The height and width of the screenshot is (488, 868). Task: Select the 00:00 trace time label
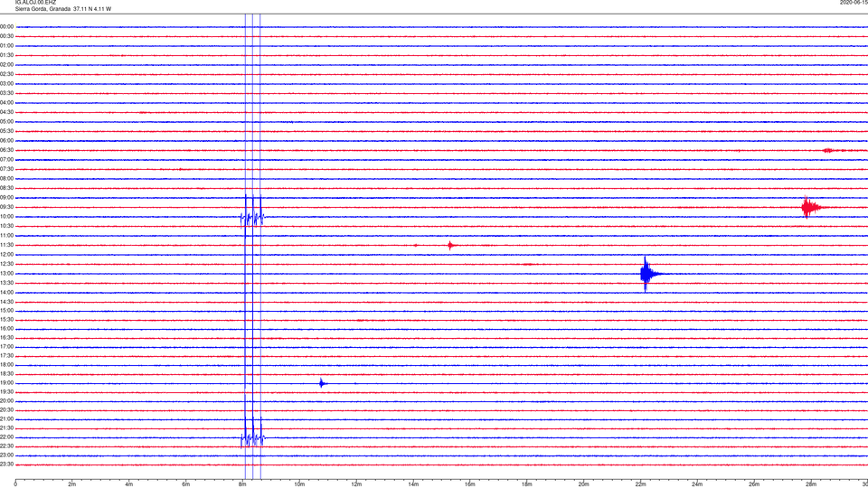click(6, 26)
